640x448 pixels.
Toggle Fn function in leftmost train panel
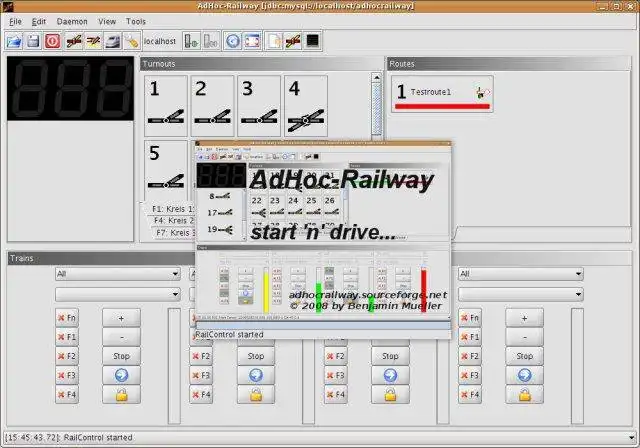pos(67,317)
